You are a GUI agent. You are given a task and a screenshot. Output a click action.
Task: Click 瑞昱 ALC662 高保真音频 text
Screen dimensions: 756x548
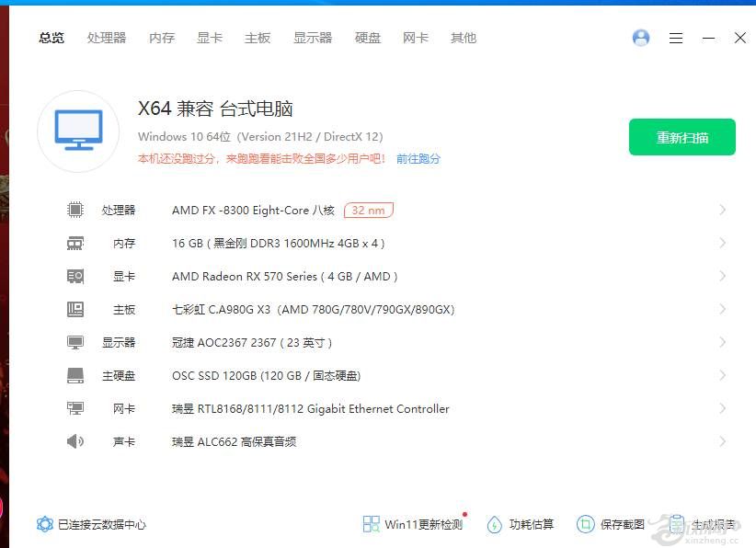[x=234, y=442]
